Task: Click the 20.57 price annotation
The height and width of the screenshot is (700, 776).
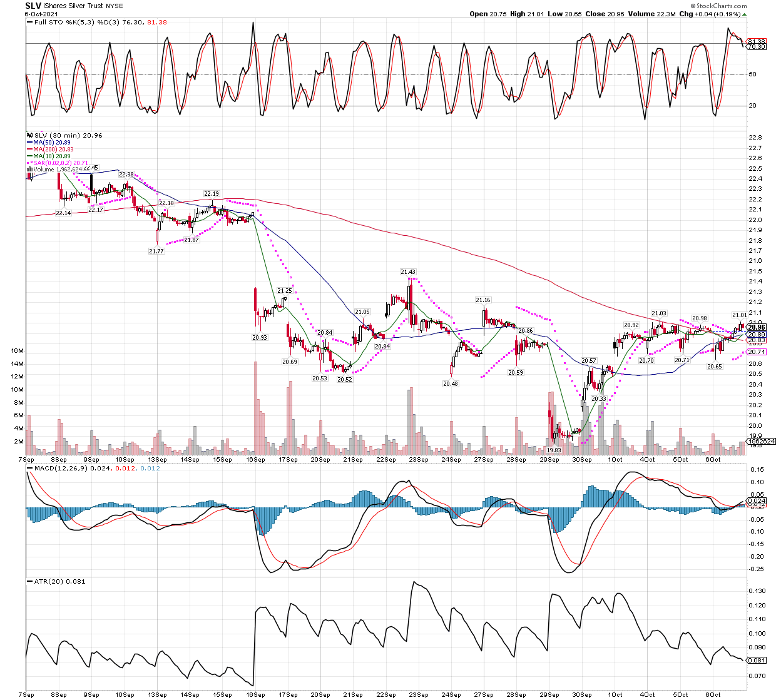Action: [x=589, y=362]
